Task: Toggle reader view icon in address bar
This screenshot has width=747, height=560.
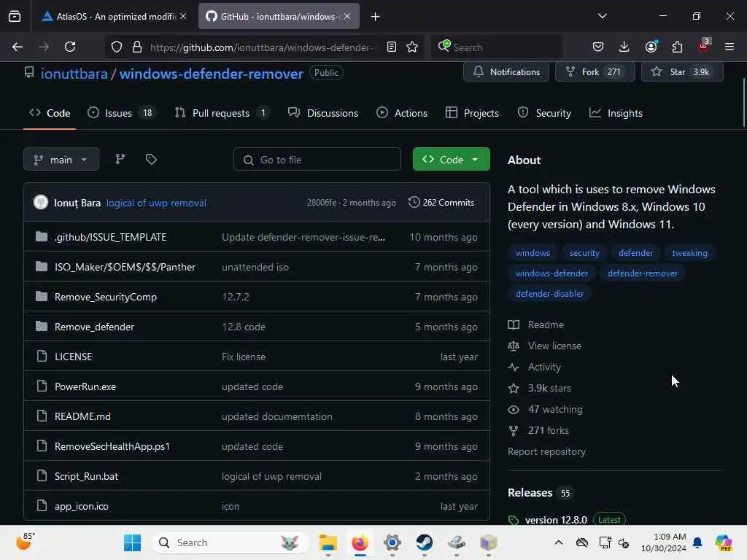Action: [x=392, y=47]
